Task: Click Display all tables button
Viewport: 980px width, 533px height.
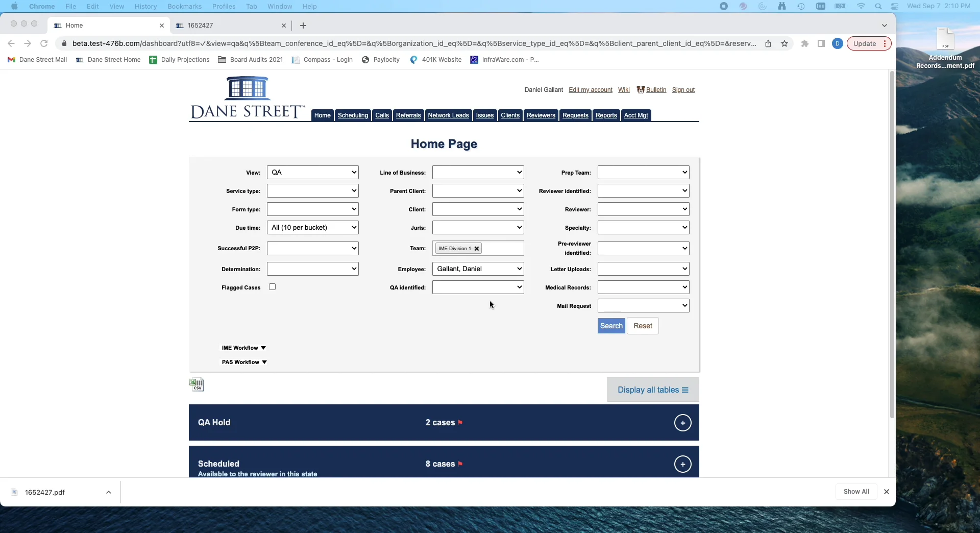Action: (x=653, y=390)
